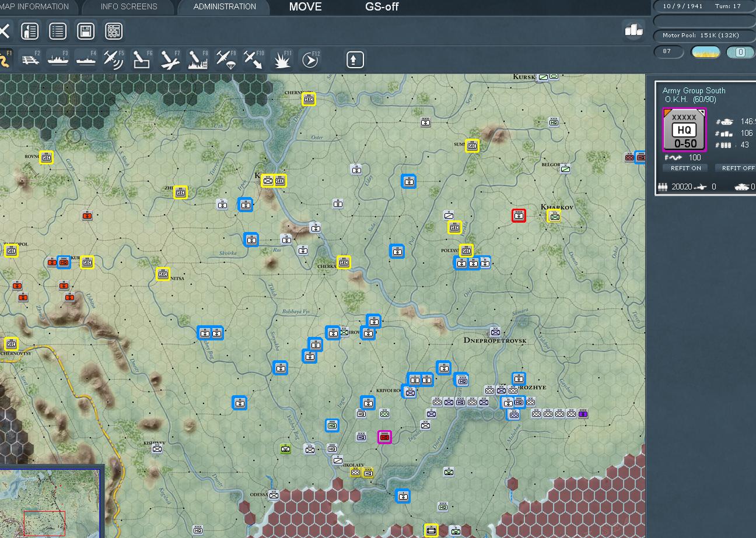Activate the F10 air transfer mode
756x538 pixels.
point(254,59)
